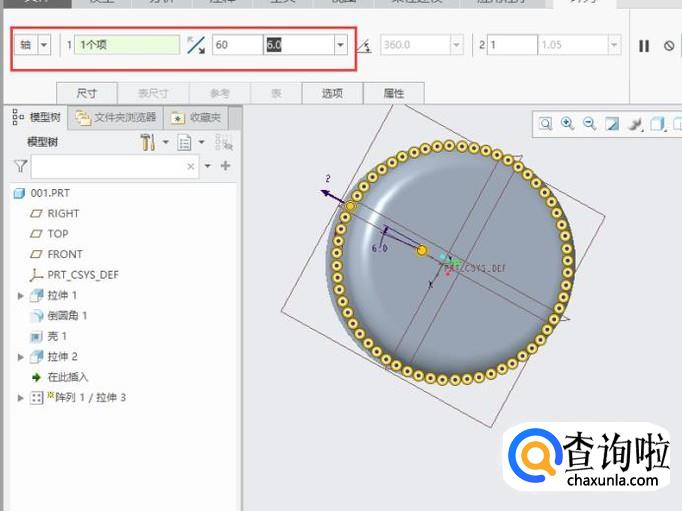
Task: Click the filter funnel icon in model tree
Action: pos(21,166)
